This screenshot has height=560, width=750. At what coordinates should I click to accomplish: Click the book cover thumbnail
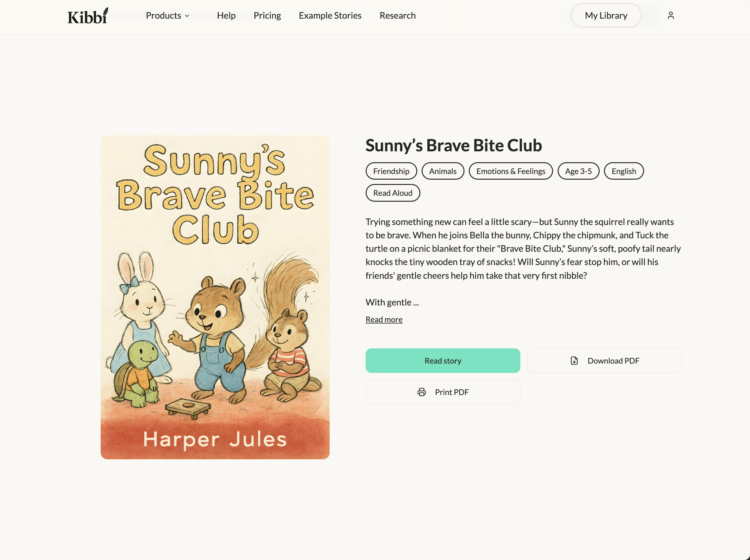coord(215,297)
